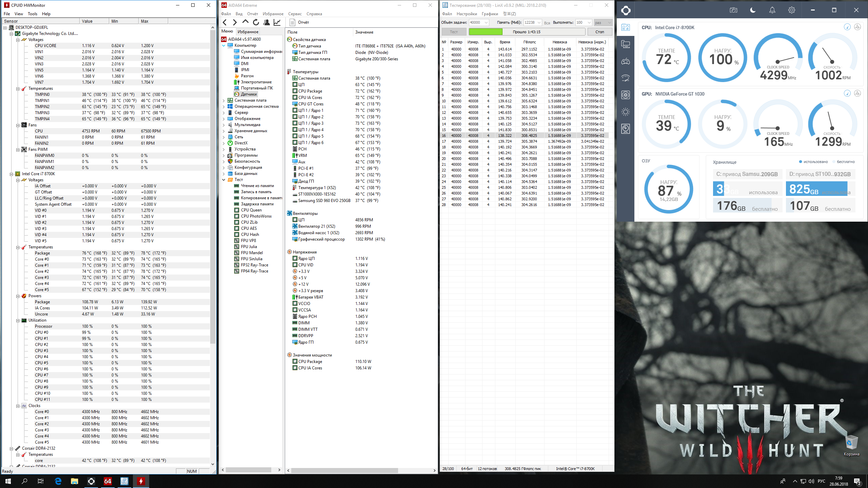Open the CAM gaming controller section
Image resolution: width=868 pixels, height=488 pixels.
(x=626, y=61)
